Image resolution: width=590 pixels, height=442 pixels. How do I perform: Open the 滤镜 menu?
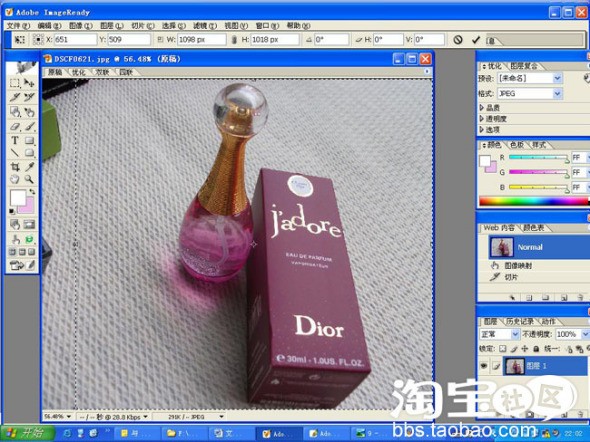205,26
